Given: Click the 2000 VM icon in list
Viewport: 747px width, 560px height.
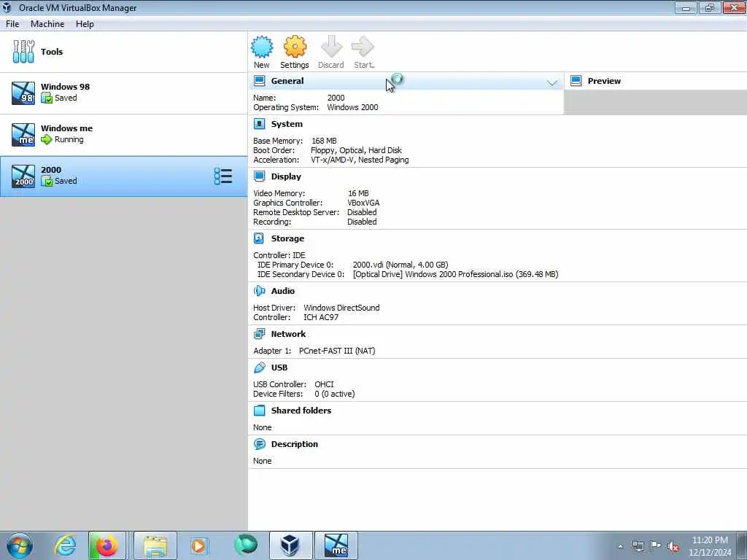Looking at the screenshot, I should point(23,176).
